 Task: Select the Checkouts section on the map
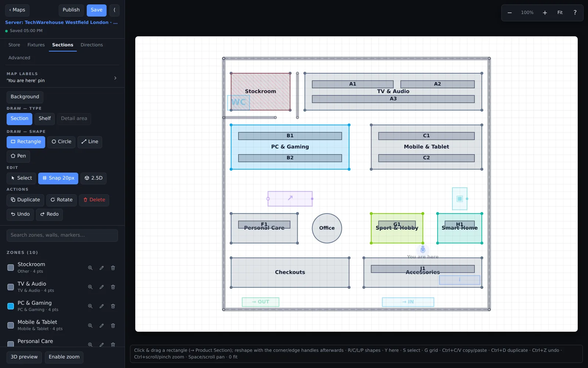[x=290, y=273]
